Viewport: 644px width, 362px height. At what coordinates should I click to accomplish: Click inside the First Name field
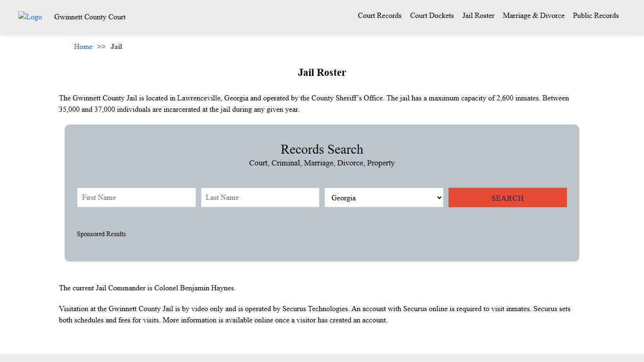coord(136,197)
